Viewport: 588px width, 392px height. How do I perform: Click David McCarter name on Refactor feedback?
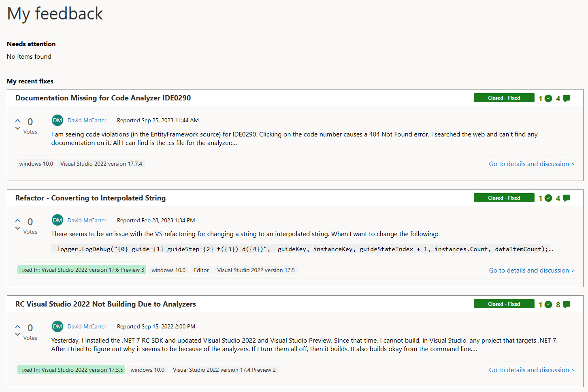click(87, 220)
